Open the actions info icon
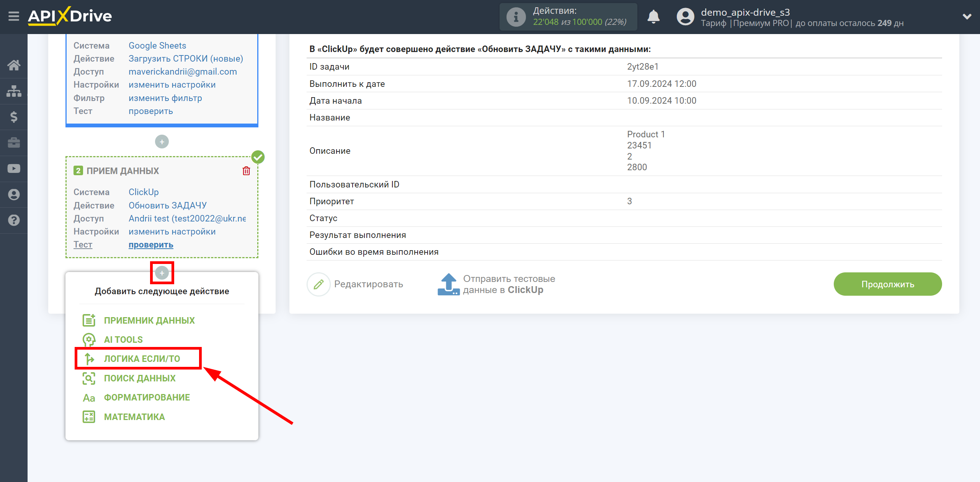The image size is (980, 482). click(x=516, y=17)
